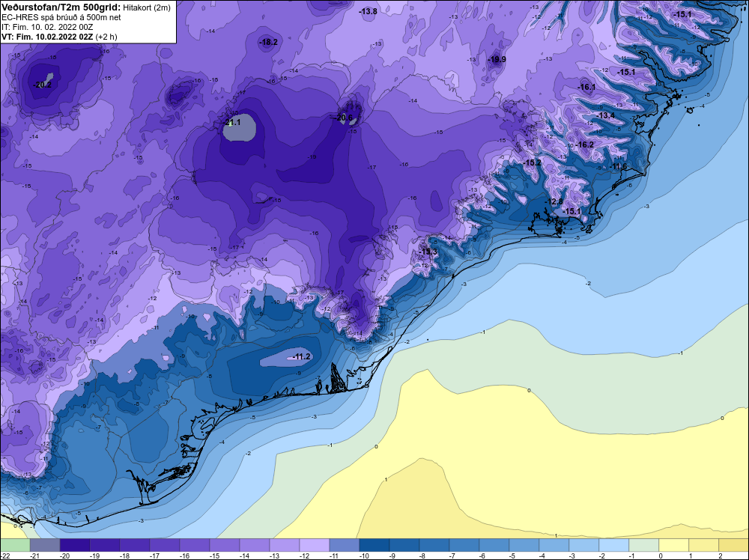Select the -16.2 temperature label
The height and width of the screenshot is (560, 749).
(x=585, y=145)
